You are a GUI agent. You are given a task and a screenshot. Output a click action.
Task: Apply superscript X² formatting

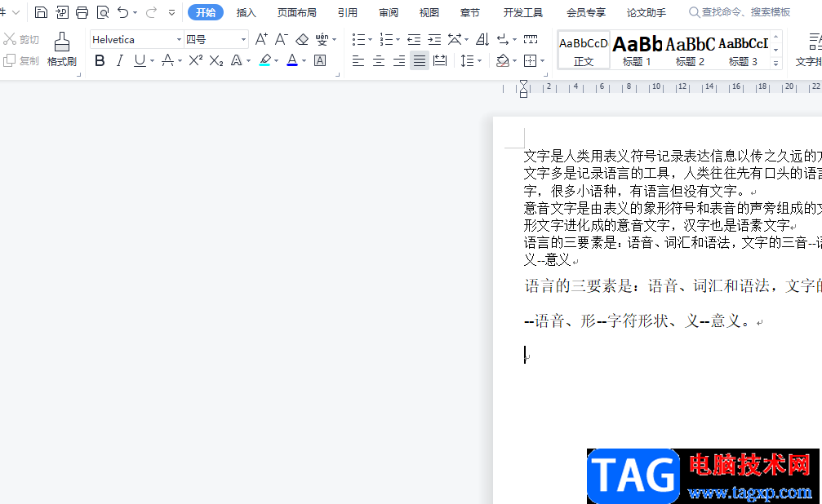pos(196,61)
